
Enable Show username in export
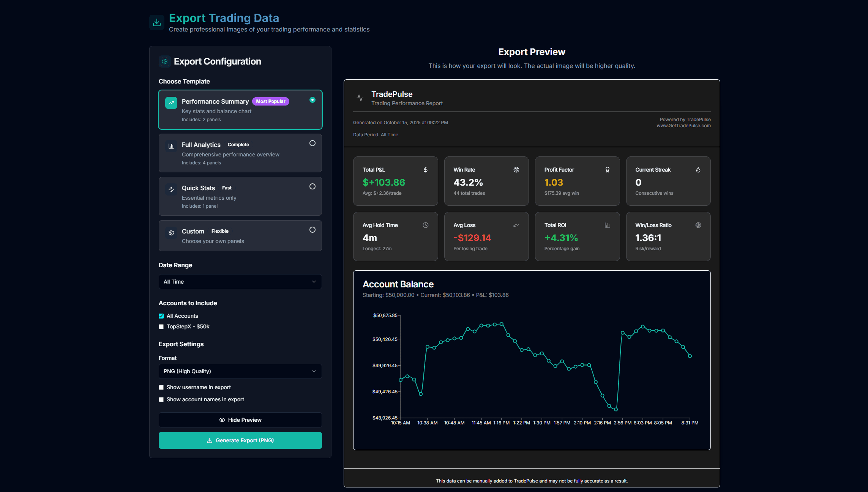(x=161, y=387)
